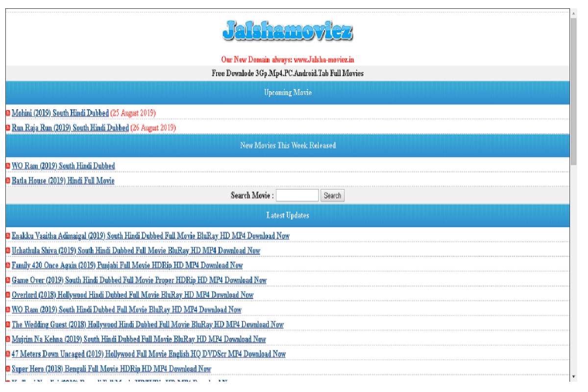588x392 pixels.
Task: Click the (26 August 2019) date text
Action: tap(153, 128)
